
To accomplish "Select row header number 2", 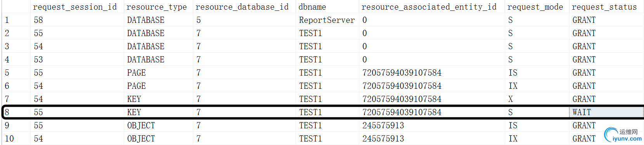I will [x=16, y=33].
